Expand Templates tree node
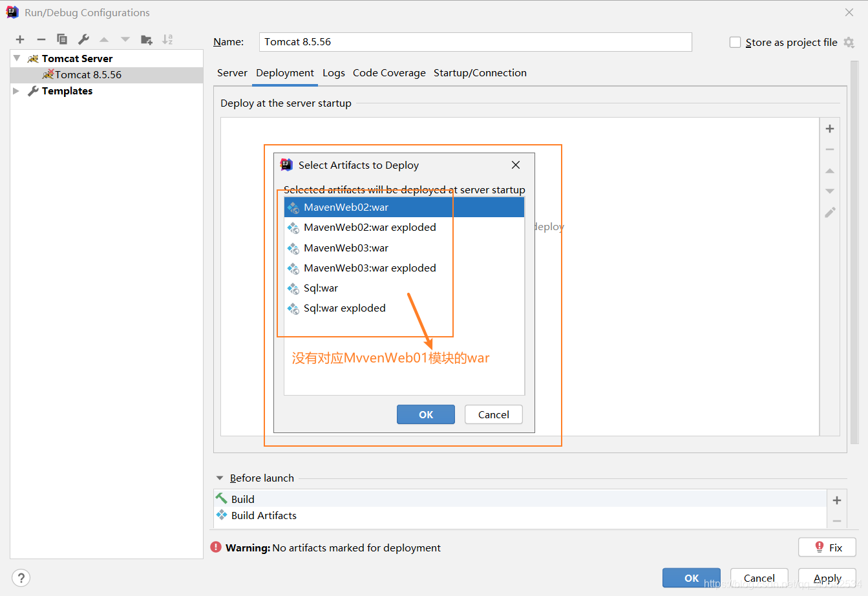The image size is (868, 596). coord(17,91)
